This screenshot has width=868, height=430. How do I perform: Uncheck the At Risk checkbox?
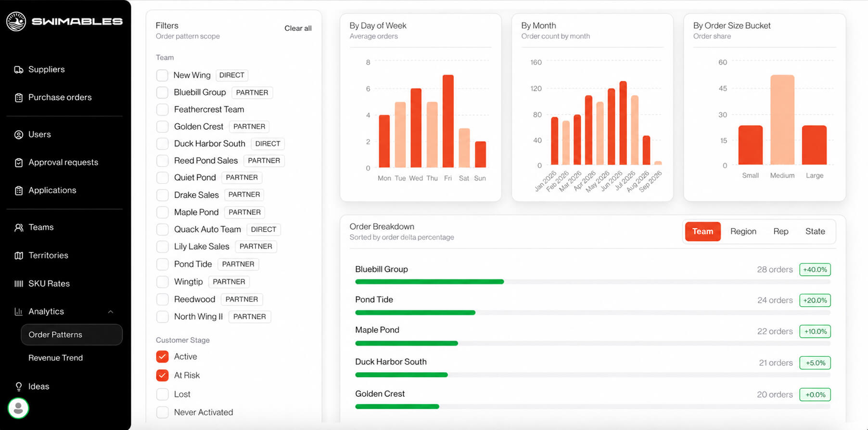(162, 376)
